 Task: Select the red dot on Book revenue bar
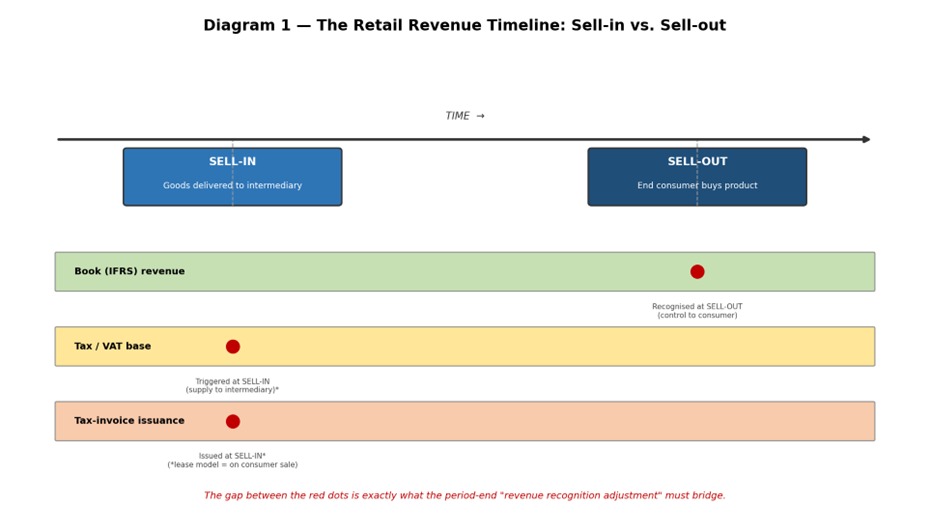[x=697, y=272]
